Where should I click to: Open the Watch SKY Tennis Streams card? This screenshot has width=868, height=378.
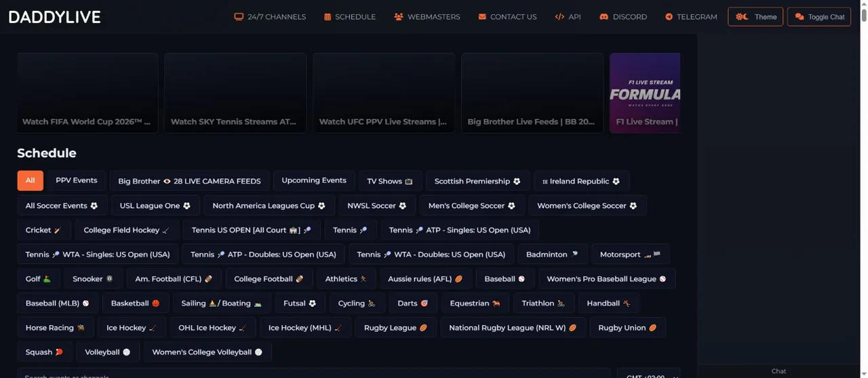point(235,93)
